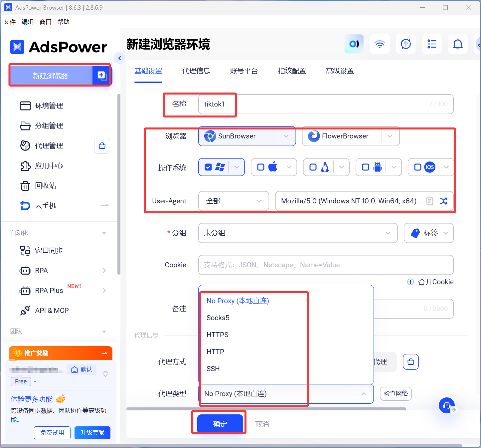481x448 pixels.
Task: Click the blue assistant icon in header
Action: tap(354, 44)
